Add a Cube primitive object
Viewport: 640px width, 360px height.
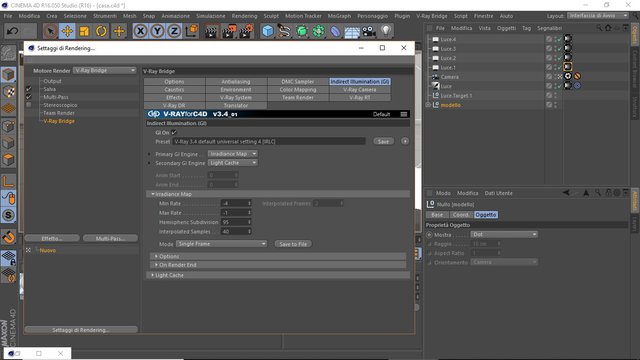pos(268,31)
